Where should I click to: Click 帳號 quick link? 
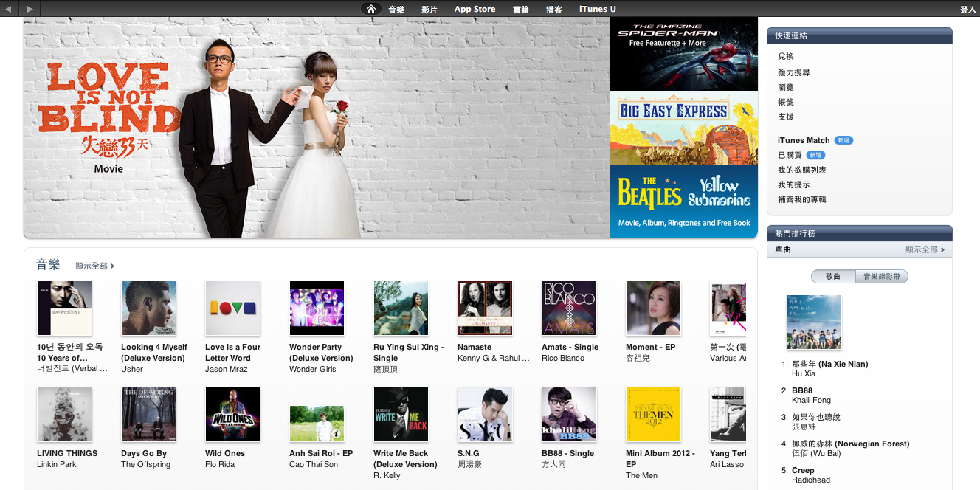(786, 102)
